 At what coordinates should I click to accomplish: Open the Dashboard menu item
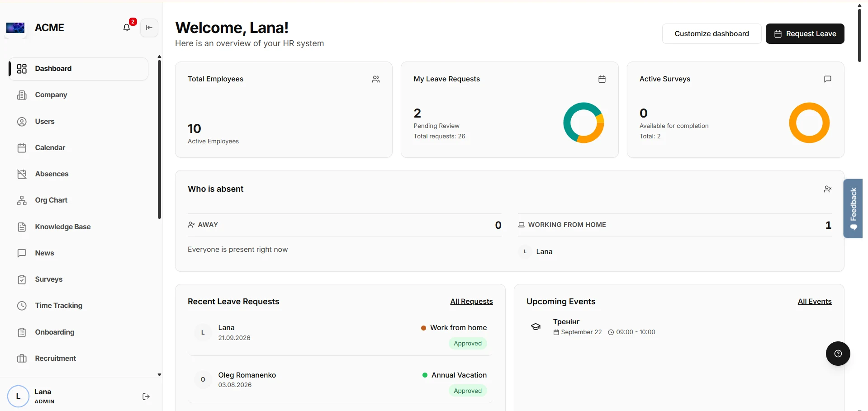tap(79, 69)
